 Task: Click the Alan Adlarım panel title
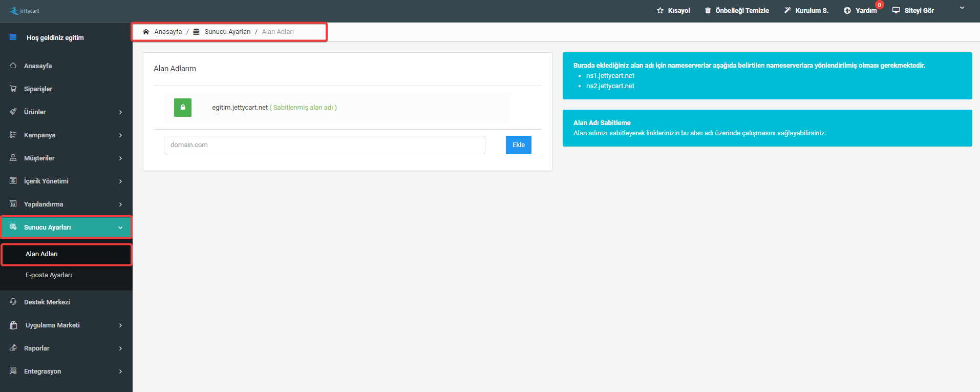[x=175, y=69]
